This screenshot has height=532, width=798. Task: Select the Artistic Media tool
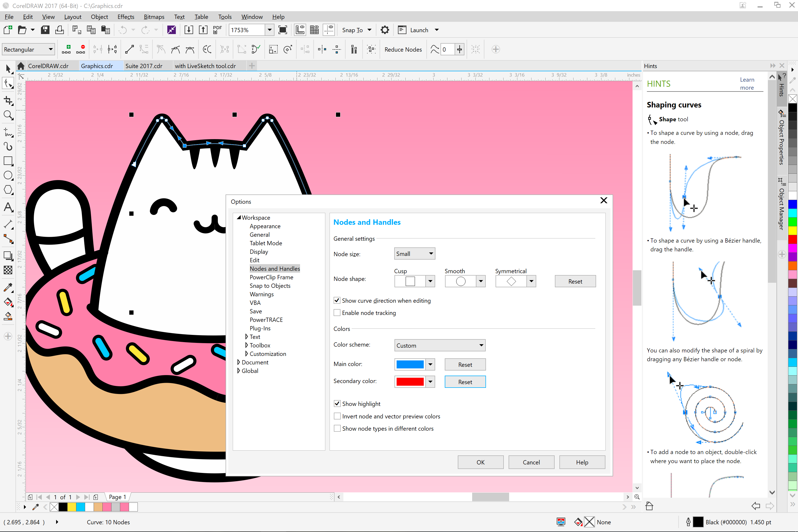click(x=8, y=146)
